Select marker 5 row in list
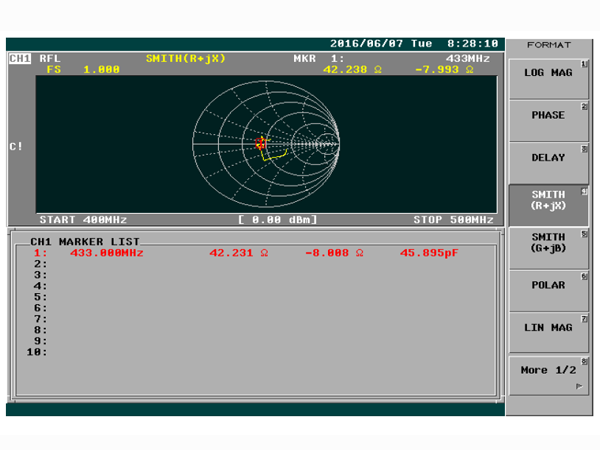600x450 pixels. pos(41,297)
